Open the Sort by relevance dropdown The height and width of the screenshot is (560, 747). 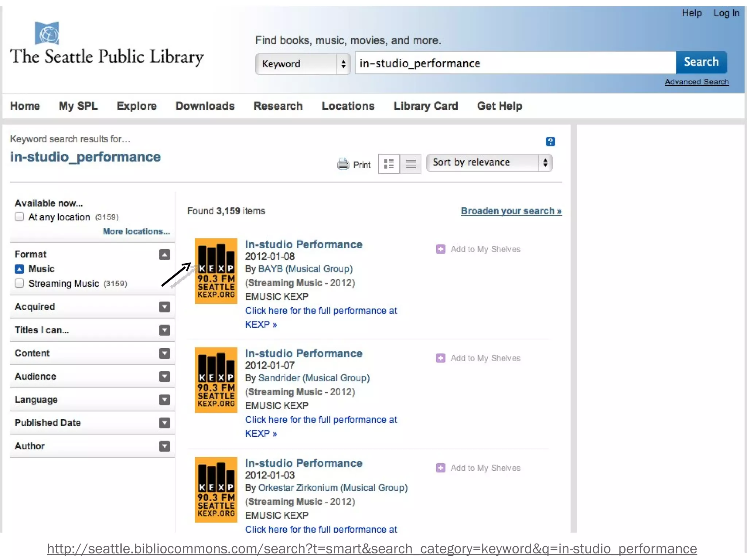point(489,163)
